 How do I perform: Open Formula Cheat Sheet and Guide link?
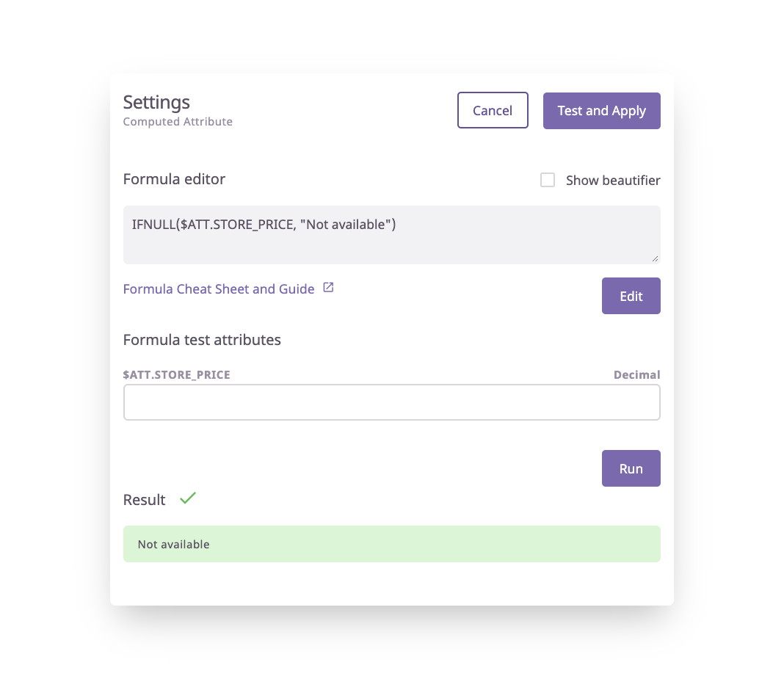pos(219,289)
